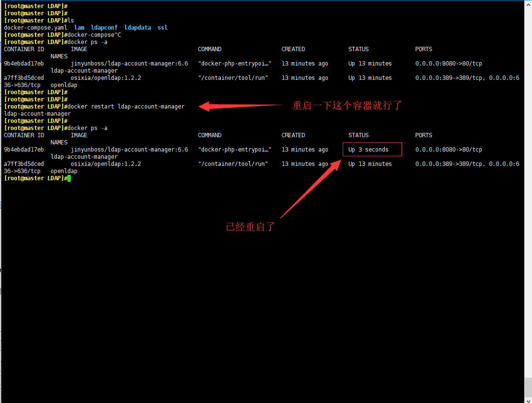Click 'openldap' name in the second listing
The height and width of the screenshot is (403, 532).
click(64, 171)
